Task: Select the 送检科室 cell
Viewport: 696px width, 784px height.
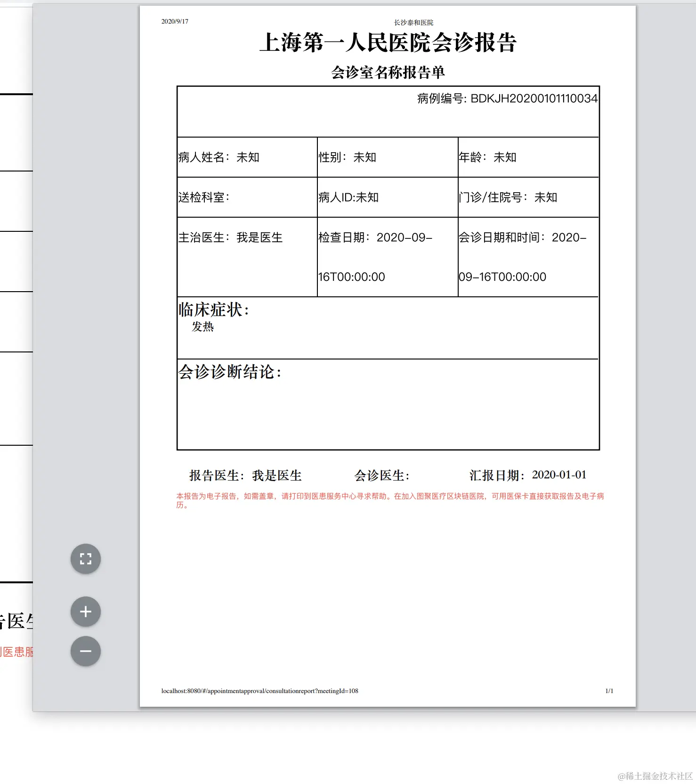Action: (247, 197)
